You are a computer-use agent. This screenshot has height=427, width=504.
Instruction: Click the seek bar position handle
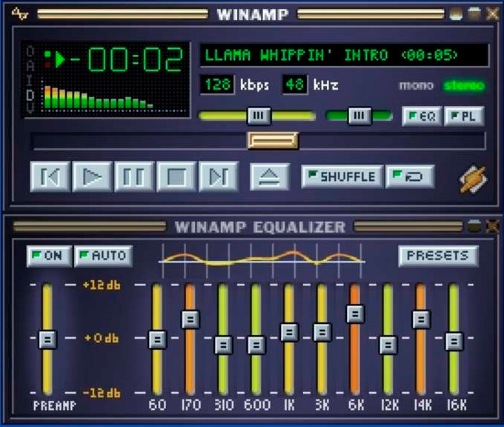pyautogui.click(x=273, y=141)
